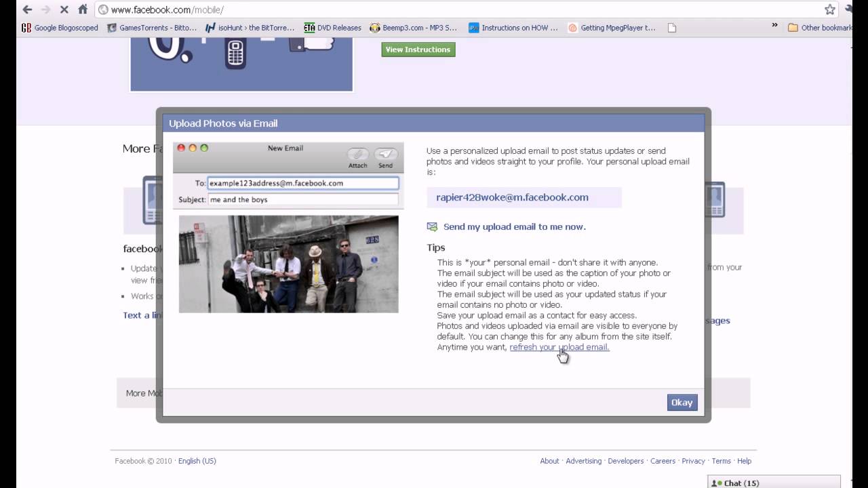
Task: Open the Careers footer link
Action: [x=663, y=461]
